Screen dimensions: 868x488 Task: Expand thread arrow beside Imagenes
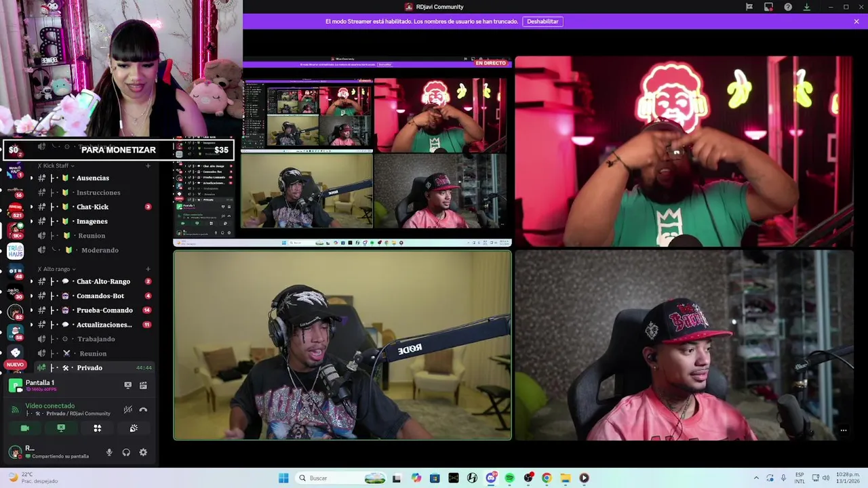coord(31,222)
